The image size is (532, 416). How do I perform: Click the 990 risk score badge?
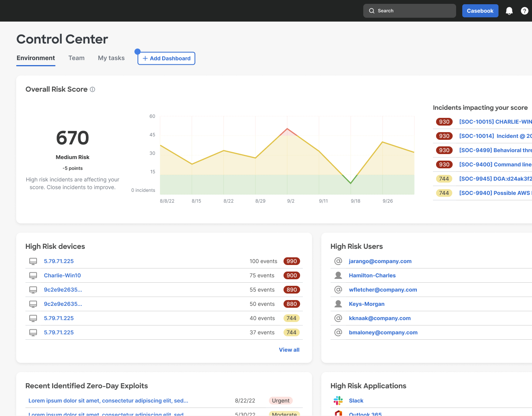(x=292, y=261)
